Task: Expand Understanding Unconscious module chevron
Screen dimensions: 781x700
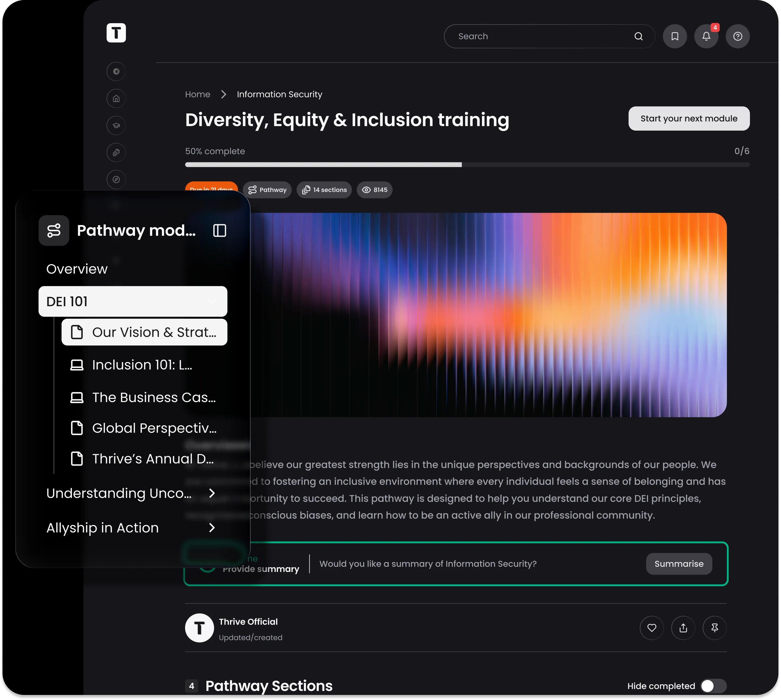Action: (x=211, y=493)
